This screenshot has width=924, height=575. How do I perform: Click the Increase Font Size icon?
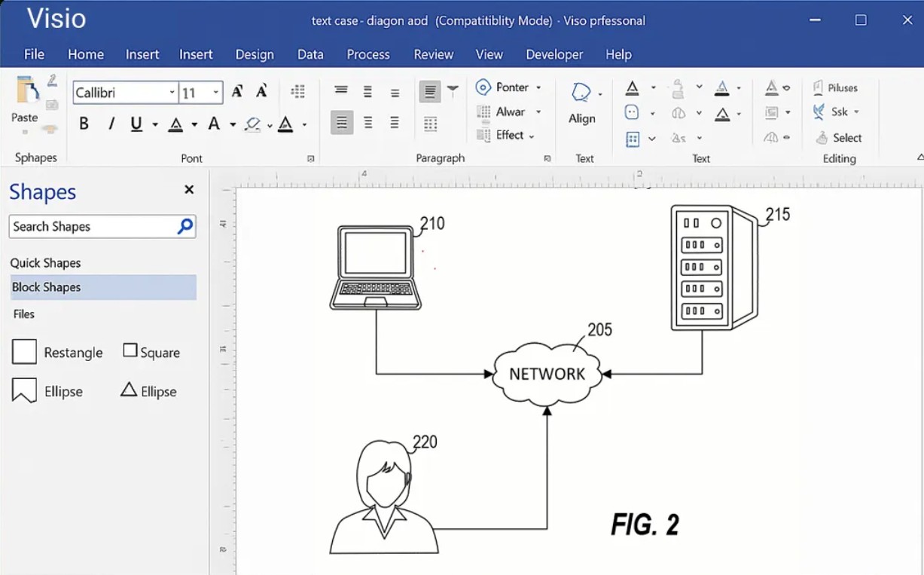[236, 90]
